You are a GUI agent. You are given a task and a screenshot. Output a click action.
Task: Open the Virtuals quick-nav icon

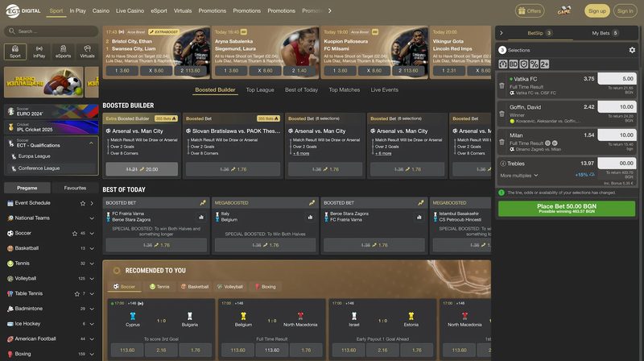click(x=87, y=52)
